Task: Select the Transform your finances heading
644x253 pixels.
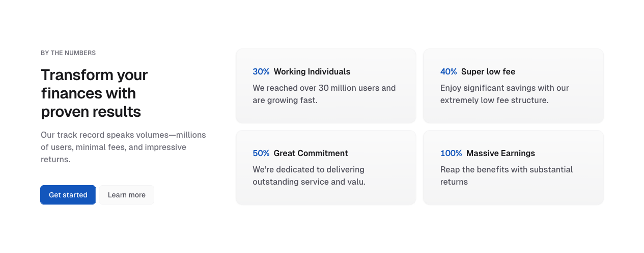Action: [94, 93]
